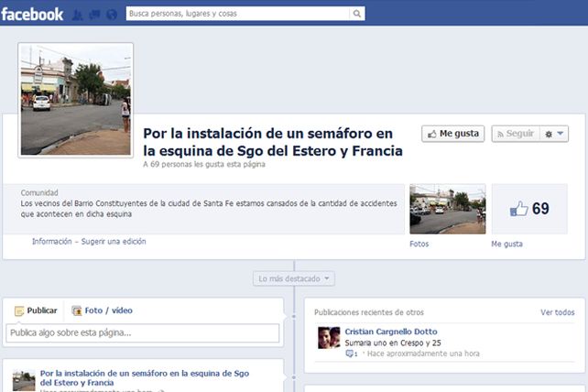Follow the page with Seguir button
588x392 pixels.
pyautogui.click(x=516, y=134)
